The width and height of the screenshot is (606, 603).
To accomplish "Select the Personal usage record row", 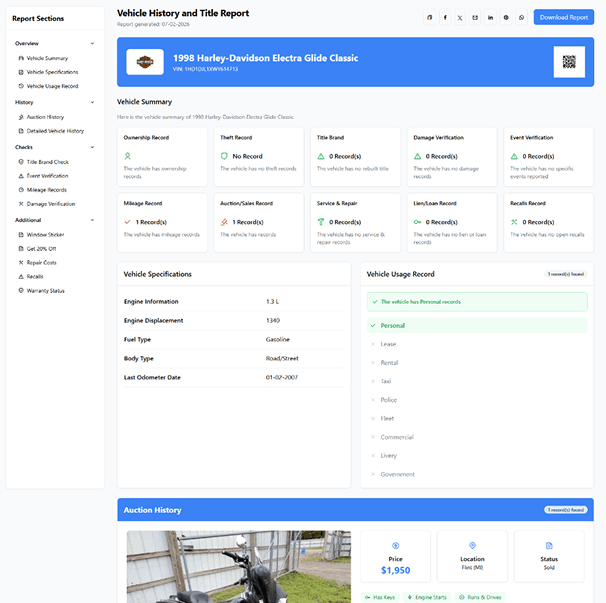I will [x=477, y=325].
